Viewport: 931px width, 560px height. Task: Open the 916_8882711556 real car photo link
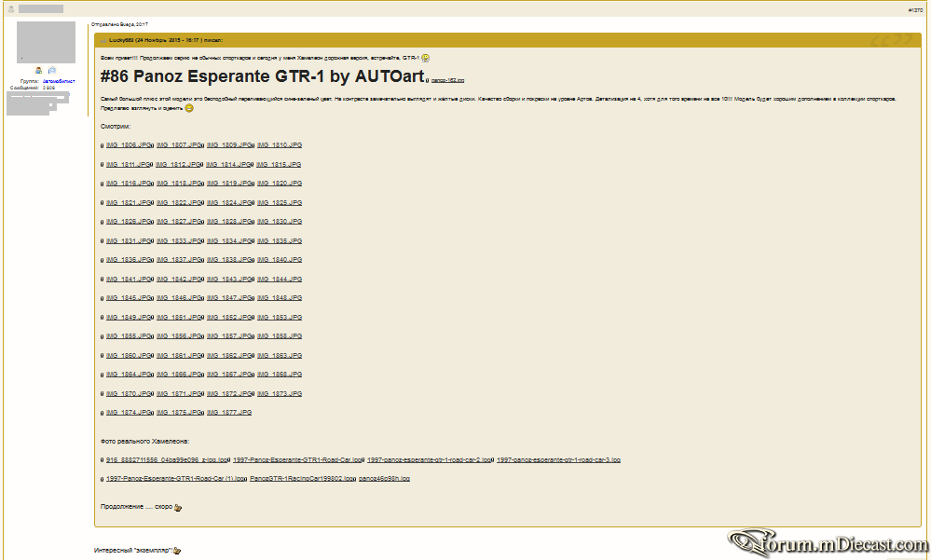pyautogui.click(x=167, y=459)
